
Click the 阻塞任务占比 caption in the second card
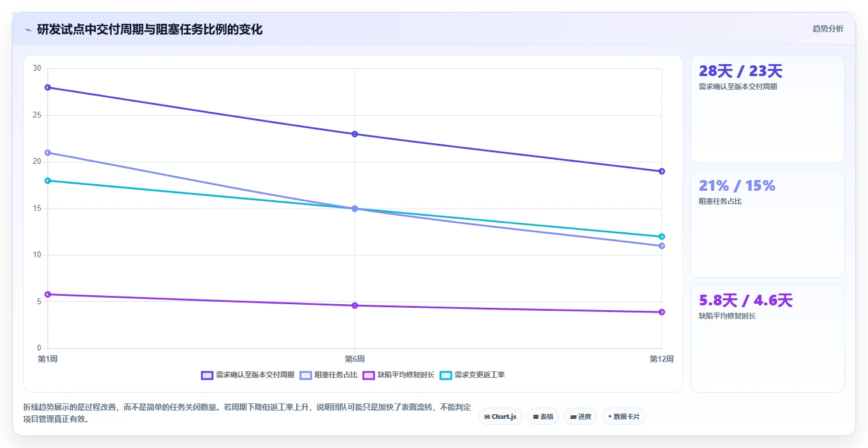click(720, 201)
